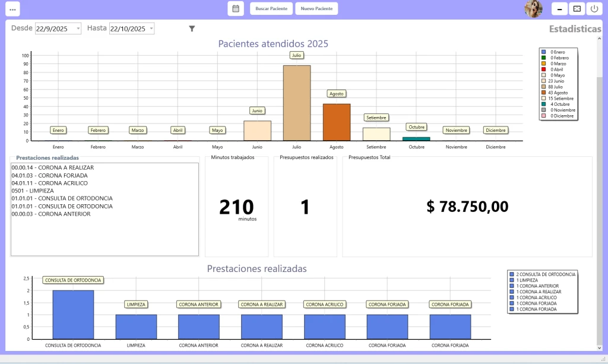
Task: Open the three-dots menu button
Action: tap(12, 9)
